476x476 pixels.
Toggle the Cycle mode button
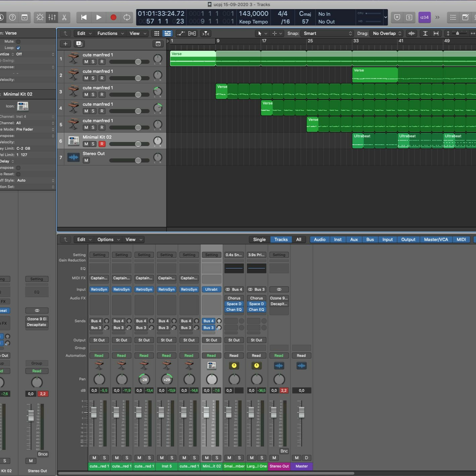pyautogui.click(x=127, y=17)
